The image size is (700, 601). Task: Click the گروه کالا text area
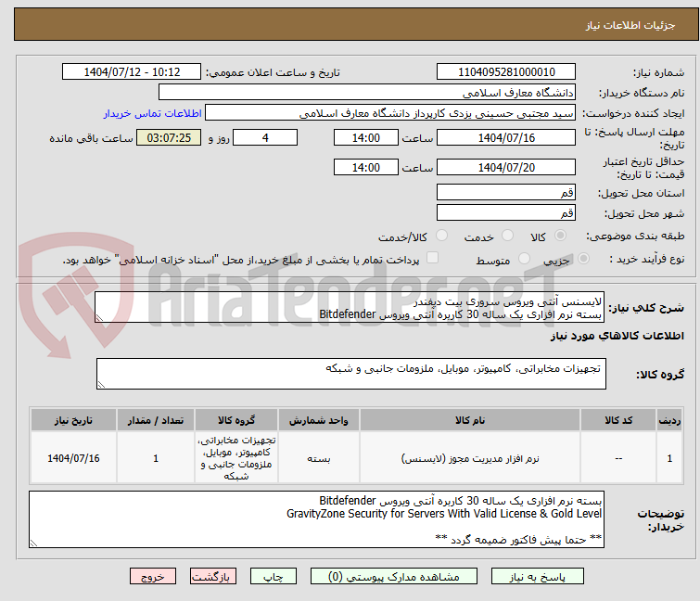point(350,374)
